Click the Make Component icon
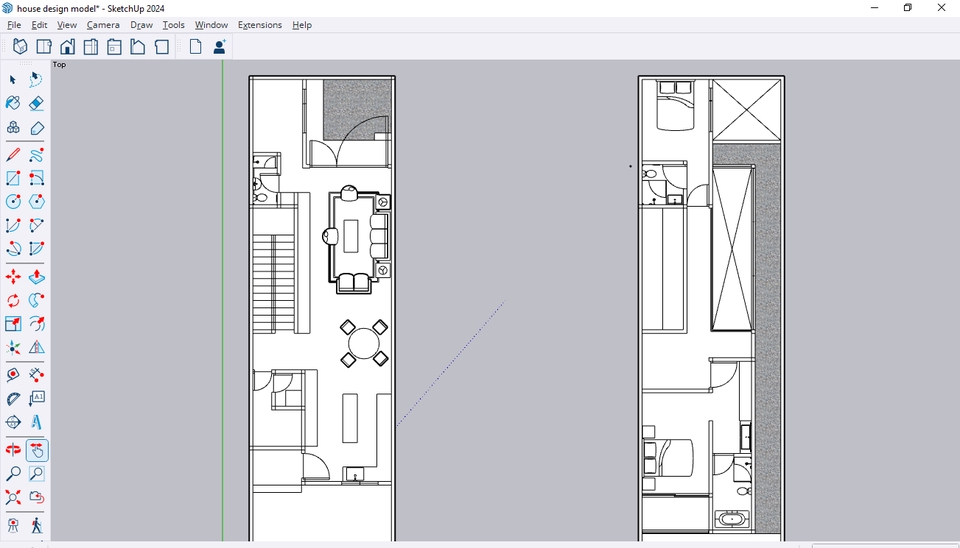960x548 pixels. tap(13, 127)
